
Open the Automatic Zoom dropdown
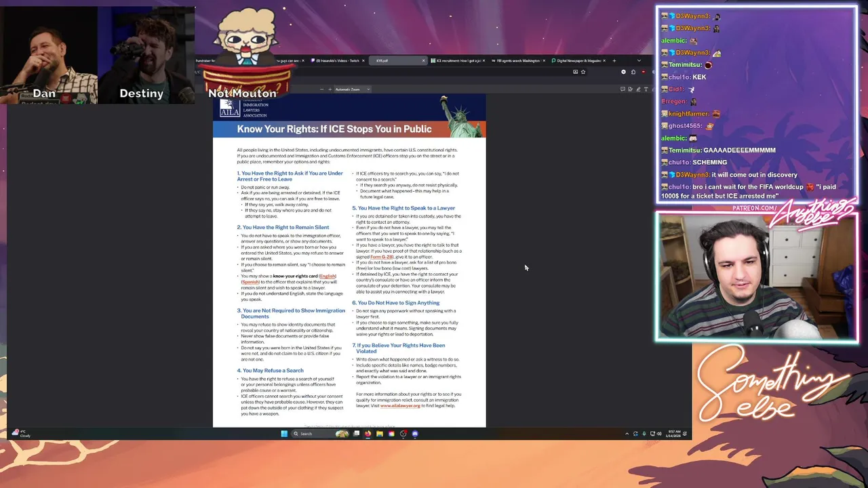(353, 89)
